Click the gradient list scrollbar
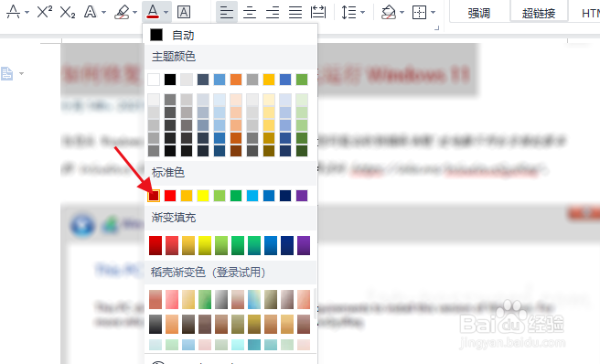 [315, 304]
